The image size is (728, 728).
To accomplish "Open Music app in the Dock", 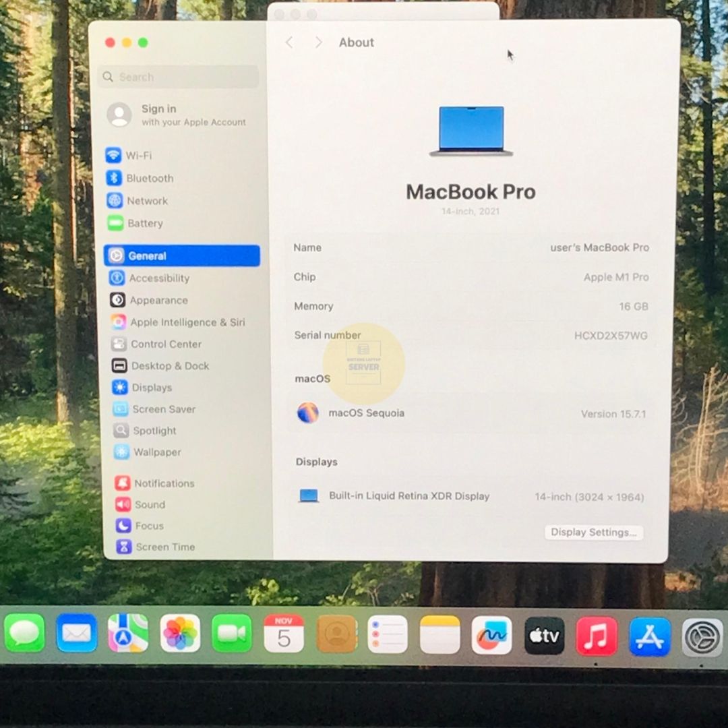I will point(597,636).
